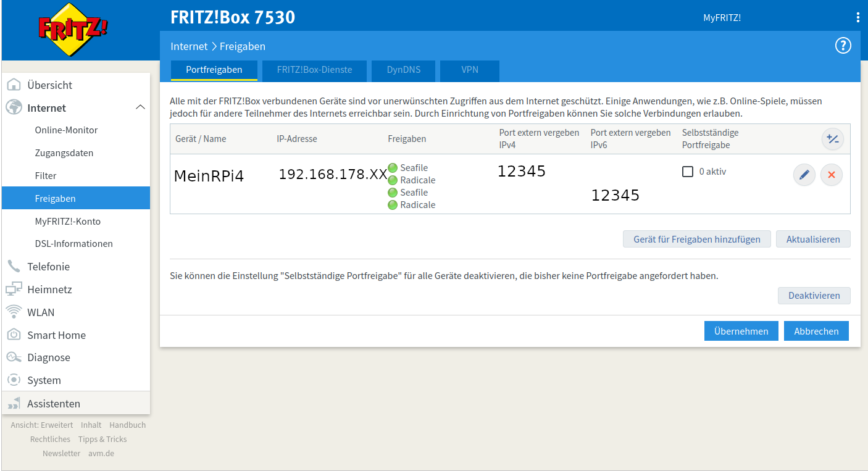Click Gerät für Freigaben hinzufügen button
The width and height of the screenshot is (868, 471).
click(x=697, y=239)
